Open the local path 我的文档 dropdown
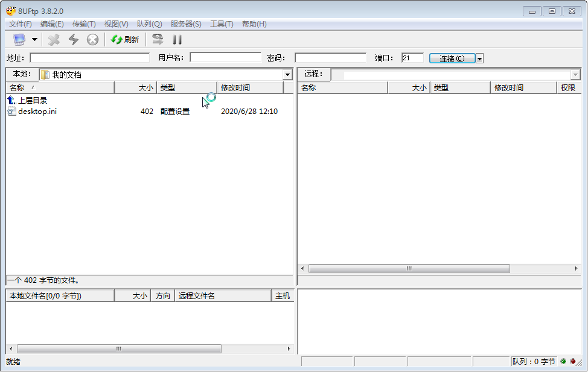 (x=288, y=75)
